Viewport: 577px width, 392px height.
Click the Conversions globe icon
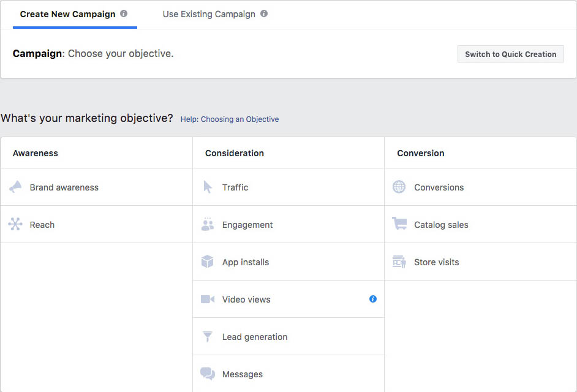tap(399, 187)
